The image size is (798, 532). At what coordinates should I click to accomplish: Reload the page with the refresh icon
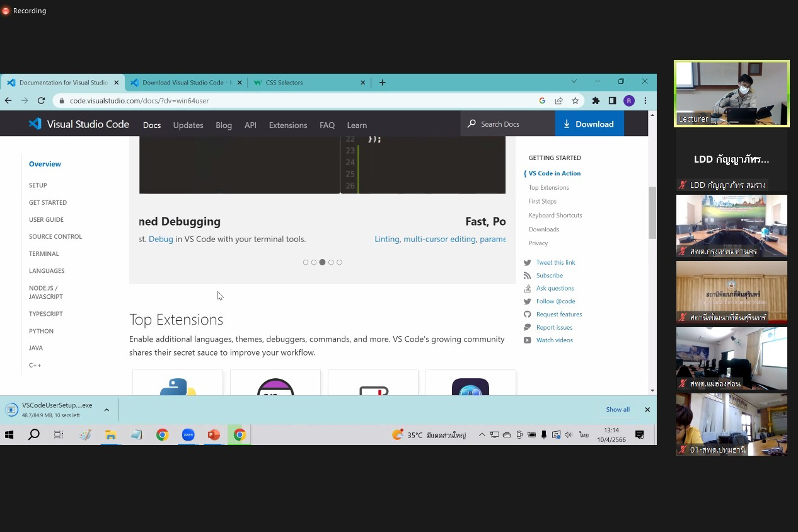pyautogui.click(x=41, y=100)
